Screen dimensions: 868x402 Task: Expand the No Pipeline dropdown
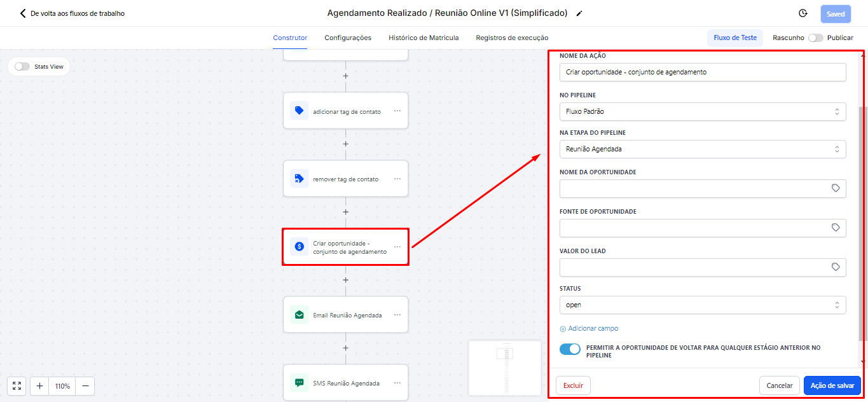pyautogui.click(x=702, y=112)
